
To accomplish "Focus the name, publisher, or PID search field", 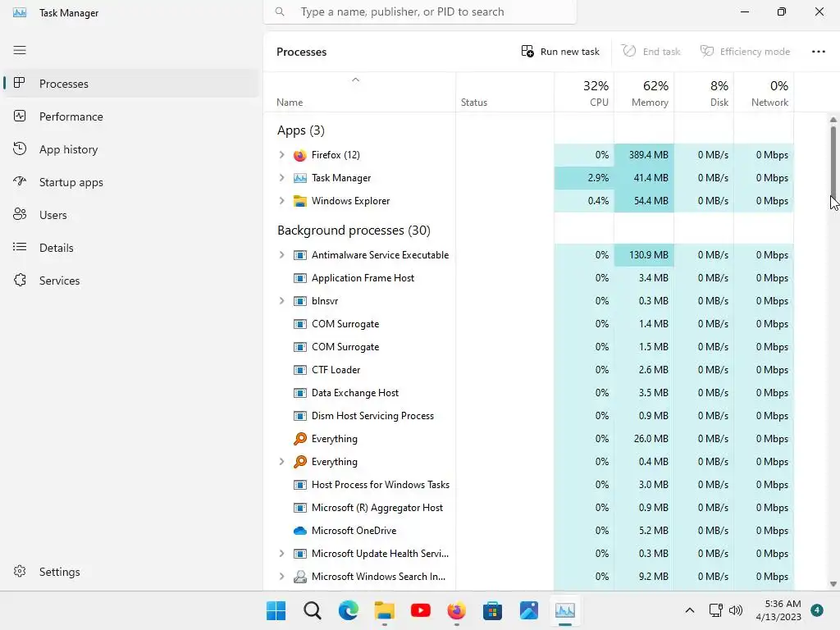I will click(420, 11).
